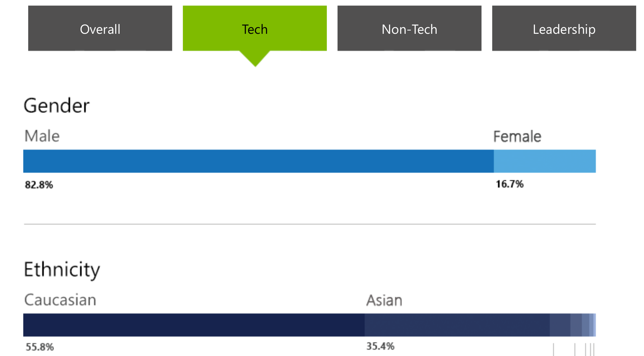The image size is (644, 356).
Task: Click the 35.4% Asian percentage value
Action: (x=380, y=346)
